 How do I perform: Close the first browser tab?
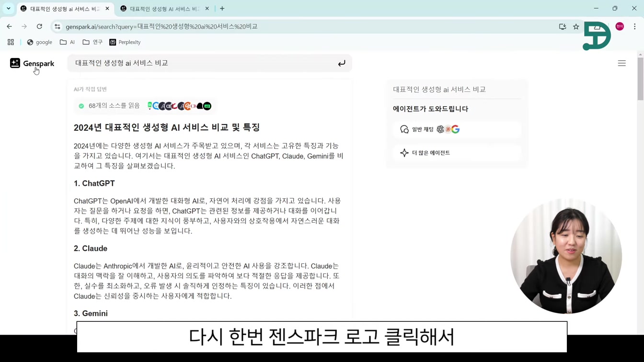107,9
